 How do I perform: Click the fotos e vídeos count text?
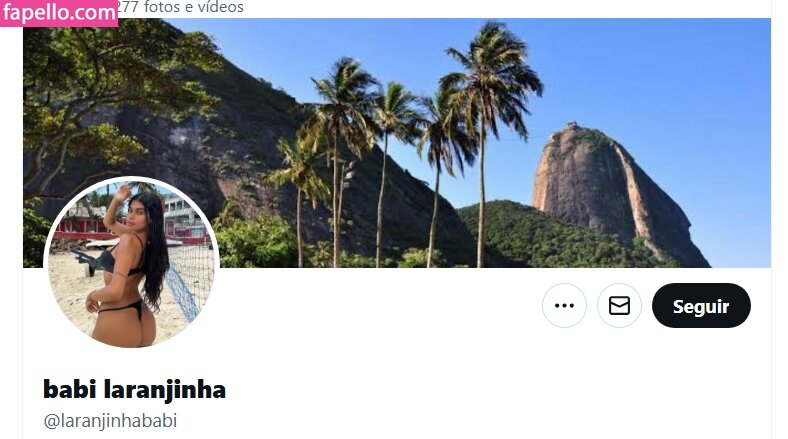pos(181,7)
